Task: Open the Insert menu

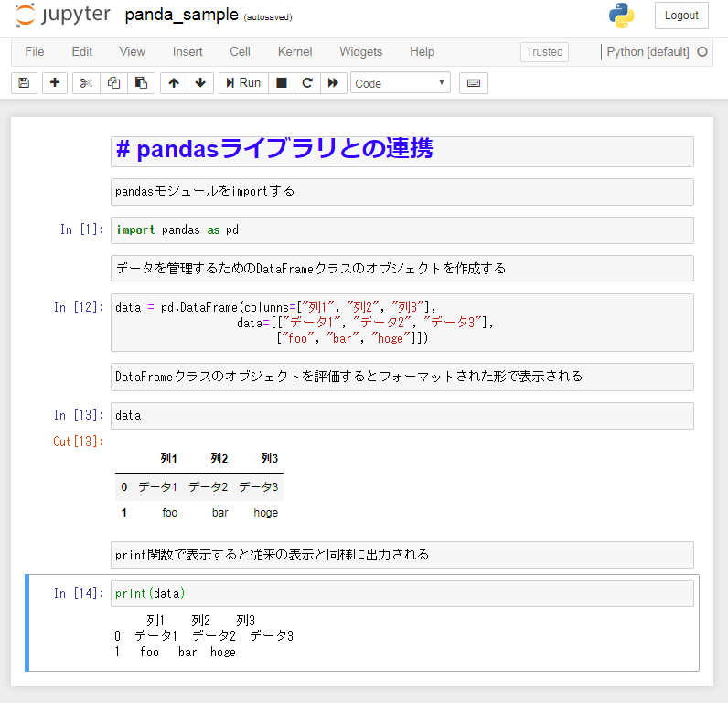Action: [187, 51]
